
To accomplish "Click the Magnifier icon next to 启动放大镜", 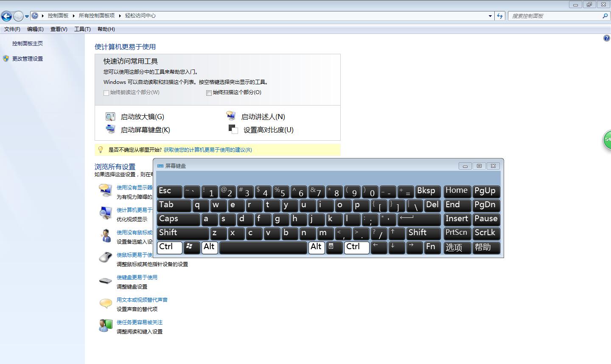I will point(110,117).
